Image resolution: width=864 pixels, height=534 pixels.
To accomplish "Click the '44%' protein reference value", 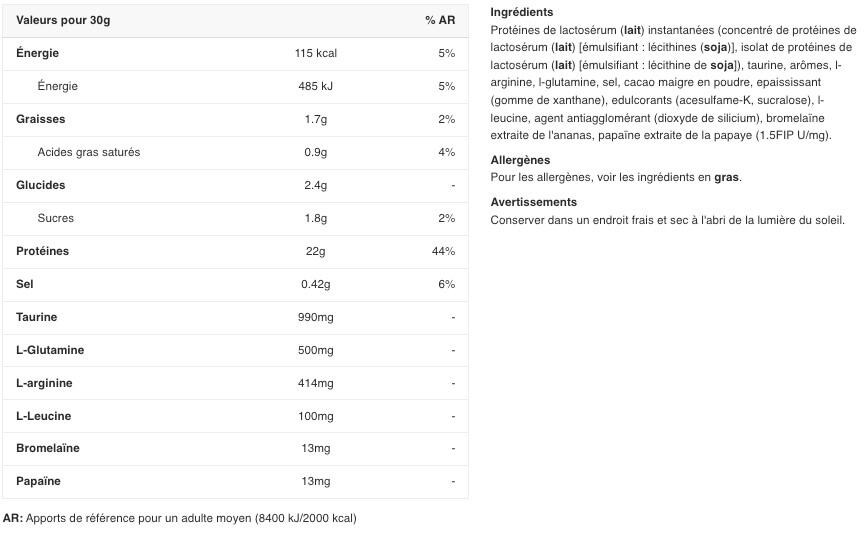I will coord(443,251).
